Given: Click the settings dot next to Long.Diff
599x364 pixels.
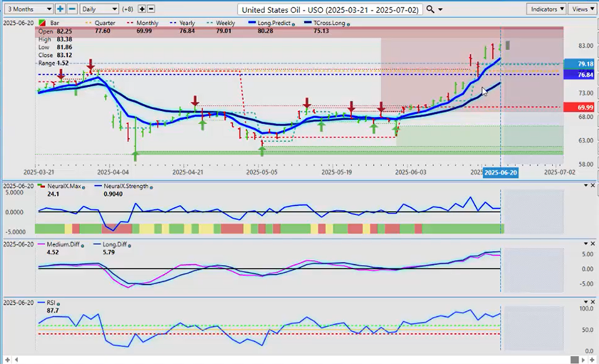Looking at the screenshot, I should [x=129, y=245].
